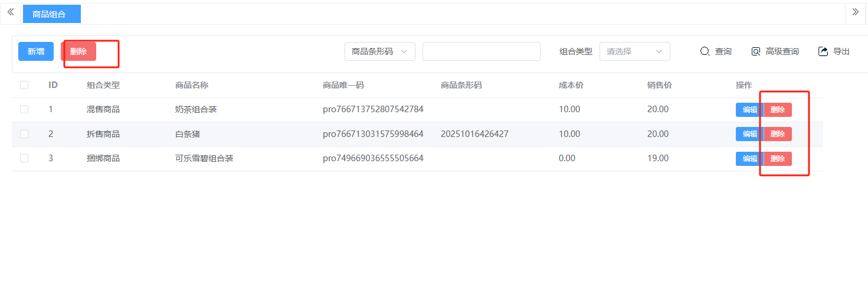
Task: Open the 商品条形码 search field dropdown
Action: 379,51
